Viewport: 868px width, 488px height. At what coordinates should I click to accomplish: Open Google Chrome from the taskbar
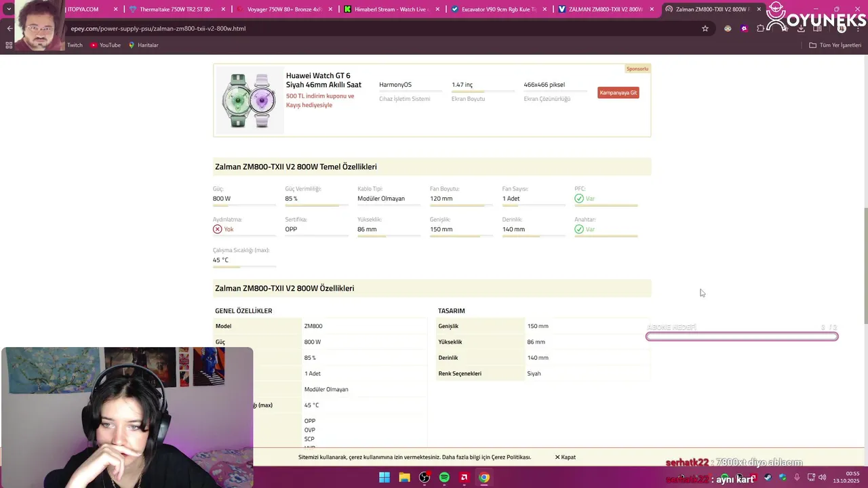tap(484, 477)
